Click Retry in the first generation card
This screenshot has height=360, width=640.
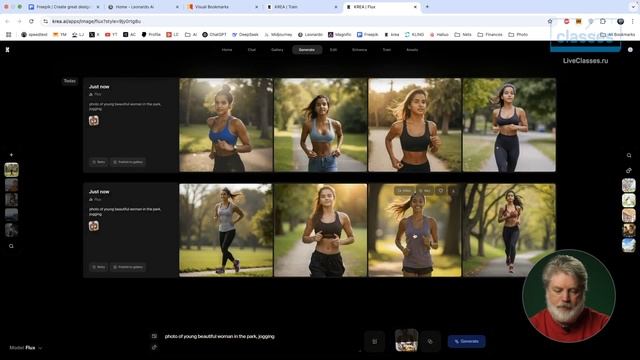(98, 162)
